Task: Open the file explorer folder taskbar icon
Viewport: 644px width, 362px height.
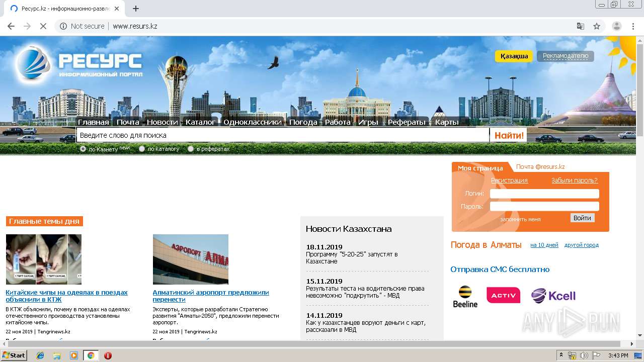Action: tap(57, 355)
